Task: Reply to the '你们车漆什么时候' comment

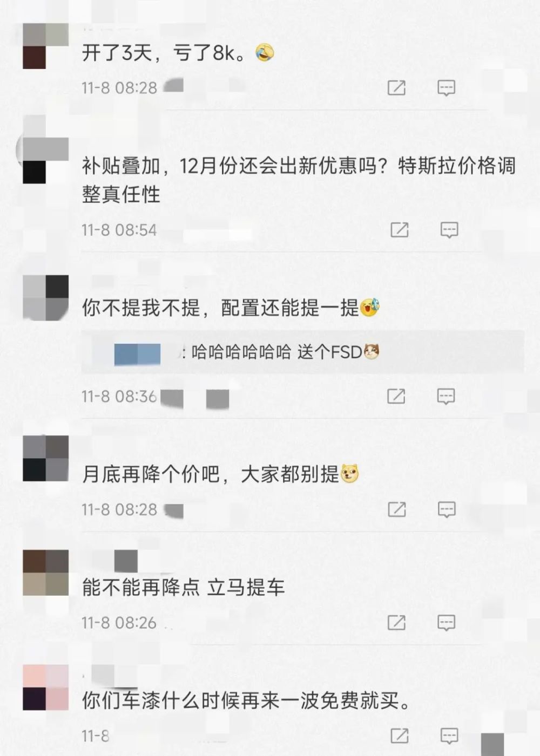Action: [449, 735]
